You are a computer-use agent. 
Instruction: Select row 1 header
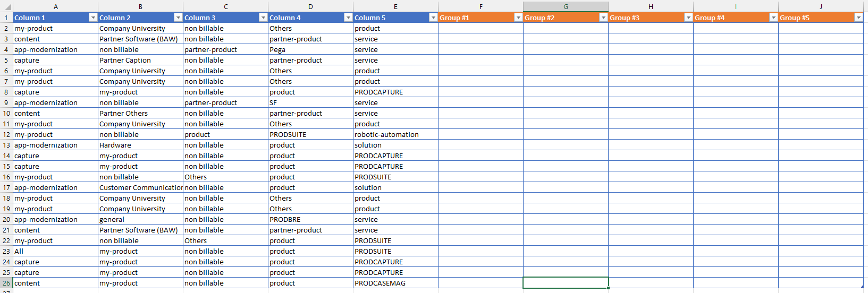click(6, 18)
